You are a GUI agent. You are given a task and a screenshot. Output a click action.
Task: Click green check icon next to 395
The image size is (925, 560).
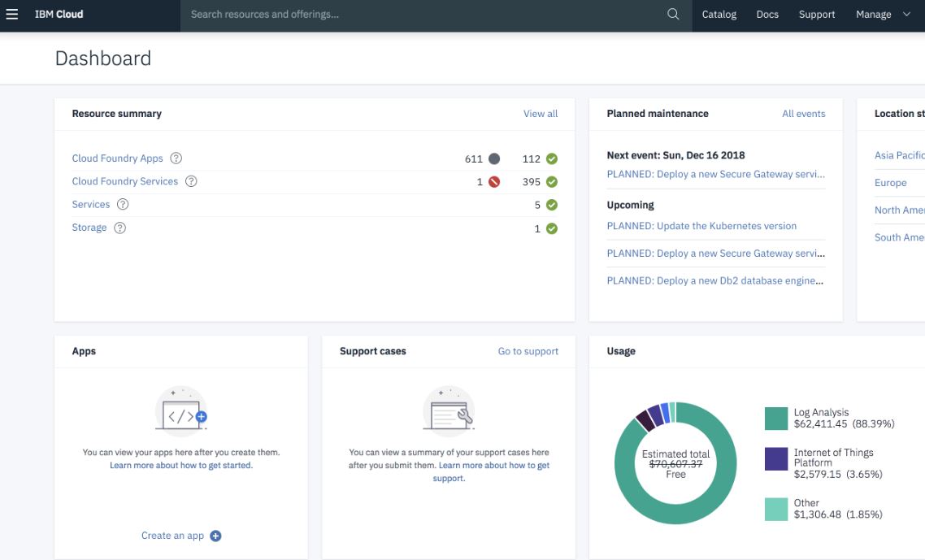coord(552,182)
